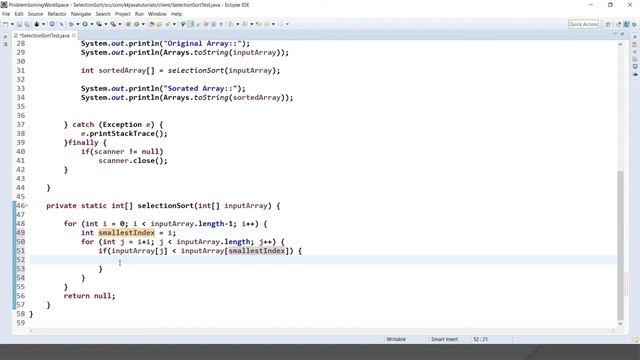
Task: Click the New Java Class icon
Action: [137, 24]
